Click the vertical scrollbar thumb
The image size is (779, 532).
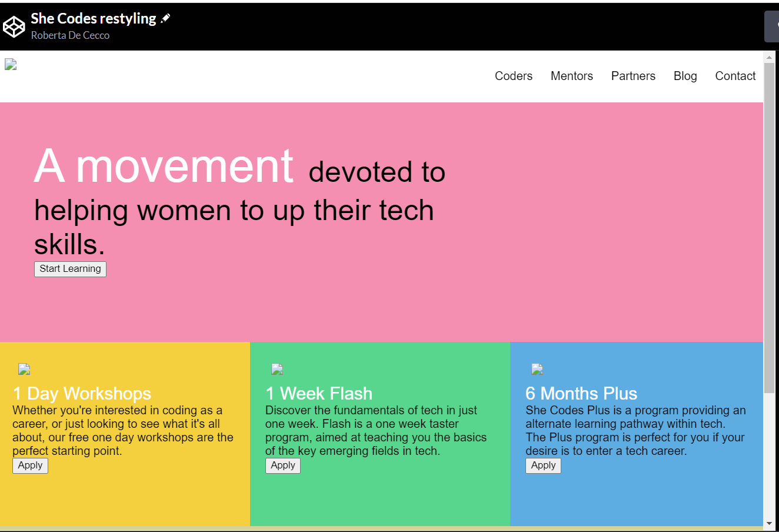(x=769, y=228)
